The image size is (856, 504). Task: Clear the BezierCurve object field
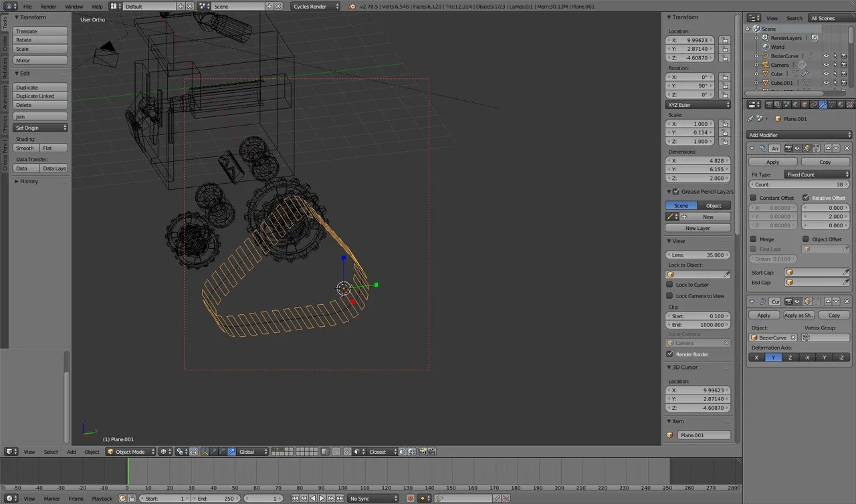point(793,338)
